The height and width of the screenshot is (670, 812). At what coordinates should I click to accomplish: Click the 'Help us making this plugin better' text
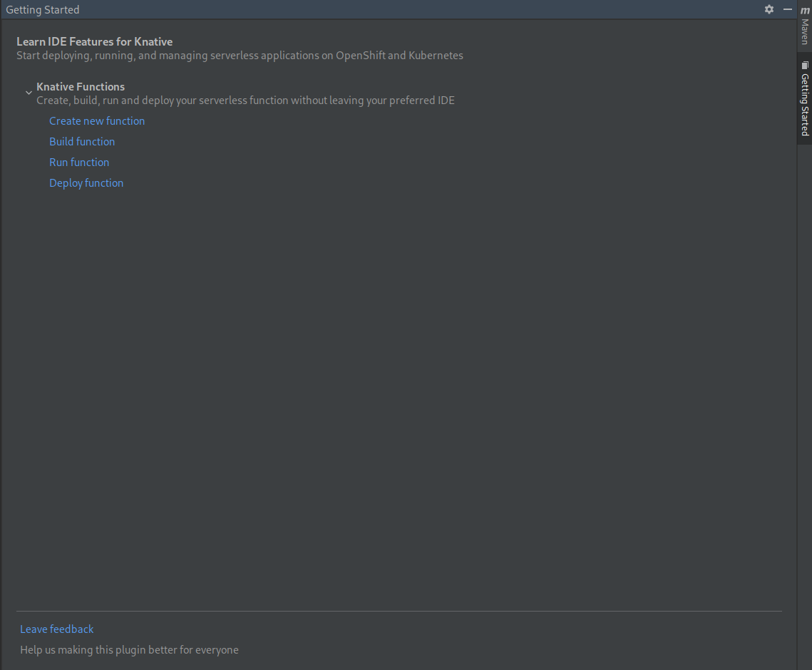click(x=130, y=650)
